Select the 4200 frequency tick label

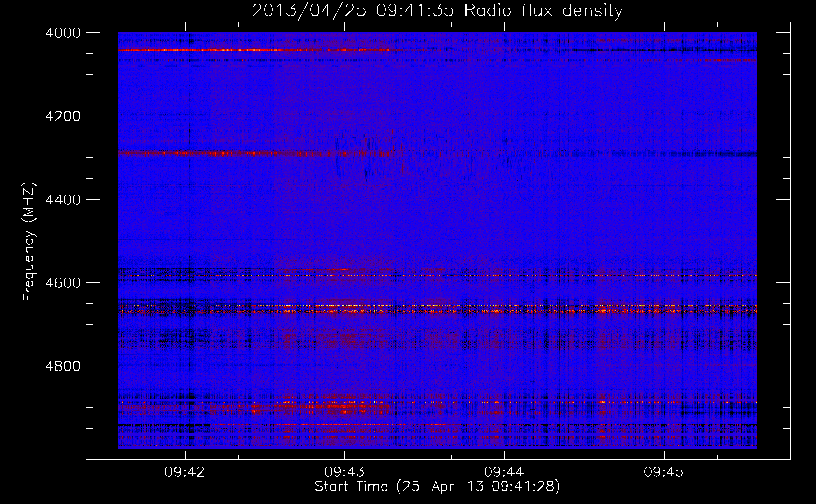coord(63,116)
